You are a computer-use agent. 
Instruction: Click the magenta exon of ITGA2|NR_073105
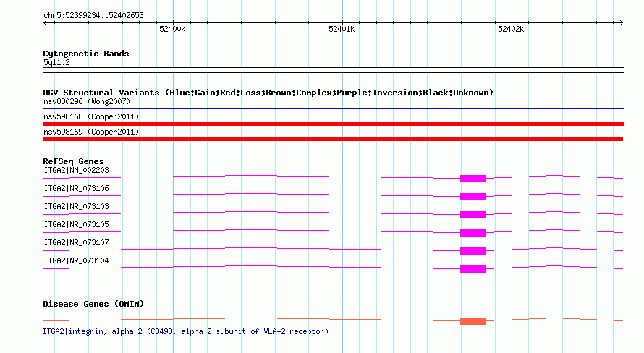point(473,233)
